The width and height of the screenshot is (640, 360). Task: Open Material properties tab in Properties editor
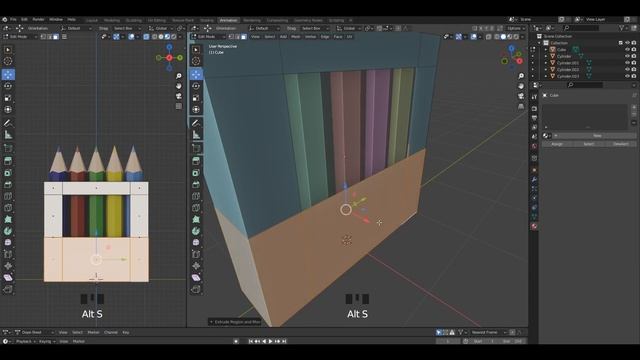point(534,226)
